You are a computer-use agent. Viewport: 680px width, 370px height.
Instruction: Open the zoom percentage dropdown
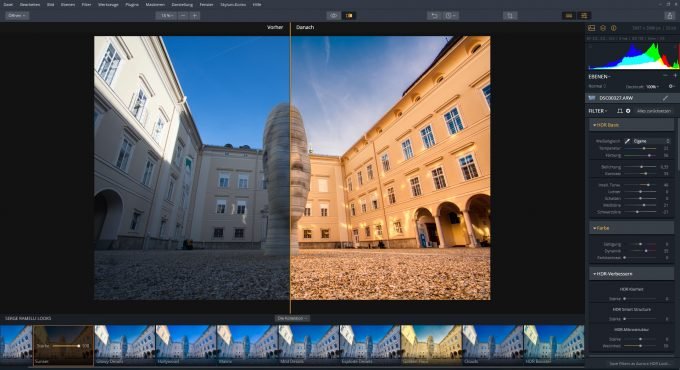167,16
